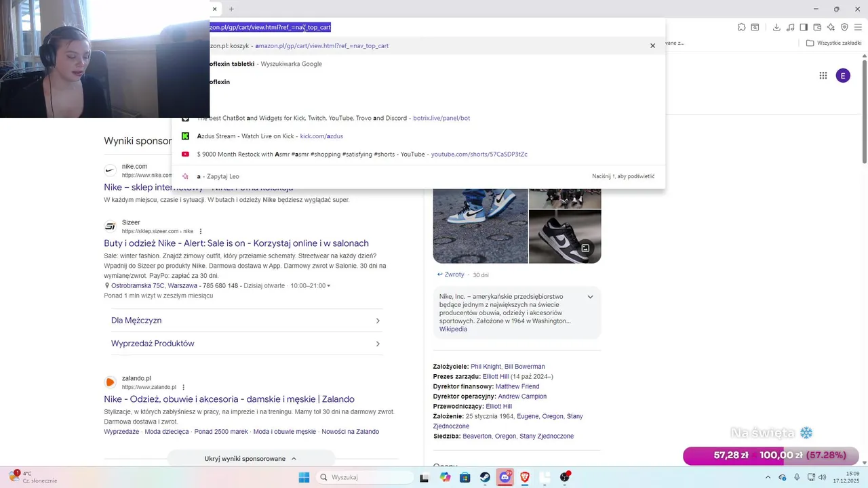Open the Brave VPN shield icon
This screenshot has height=488, width=868.
coord(844,27)
